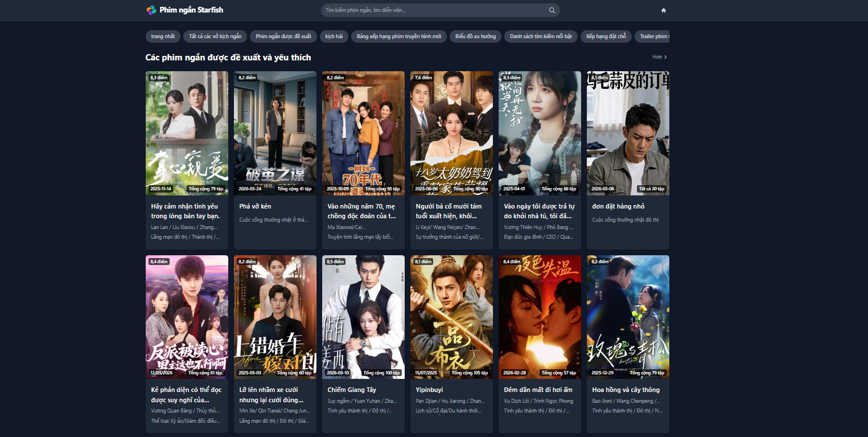Click the Starfish colorful logo icon
Viewport: 868px width, 437px height.
click(151, 10)
